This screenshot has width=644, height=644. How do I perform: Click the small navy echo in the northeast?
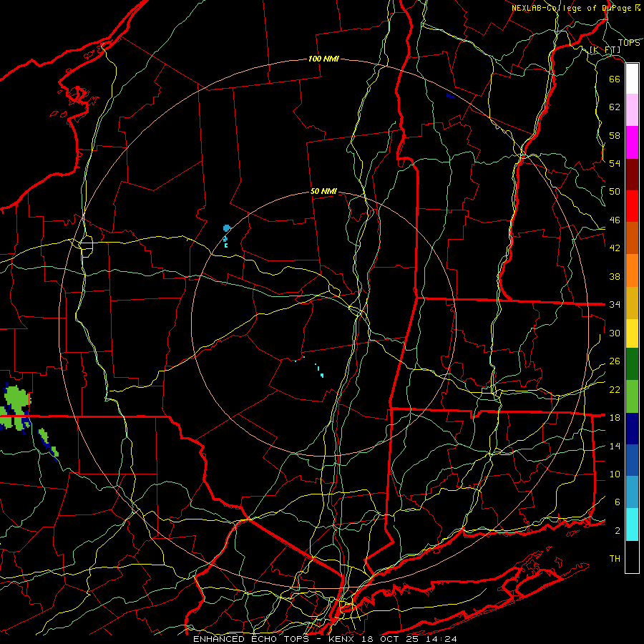(450, 96)
